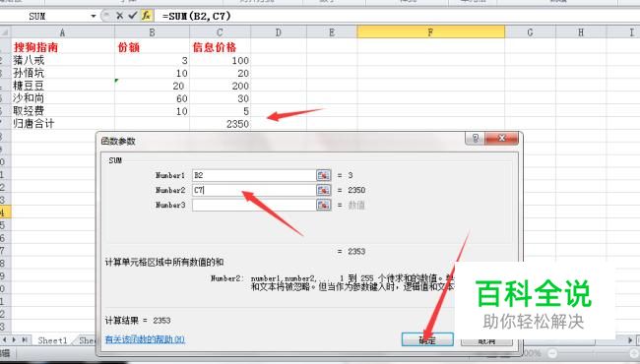Collapse dialog using Number1 range selector icon

pos(323,175)
